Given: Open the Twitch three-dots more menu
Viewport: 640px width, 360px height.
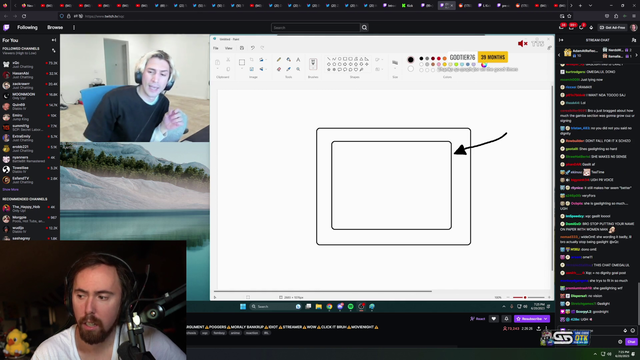Looking at the screenshot, I should pyautogui.click(x=74, y=27).
